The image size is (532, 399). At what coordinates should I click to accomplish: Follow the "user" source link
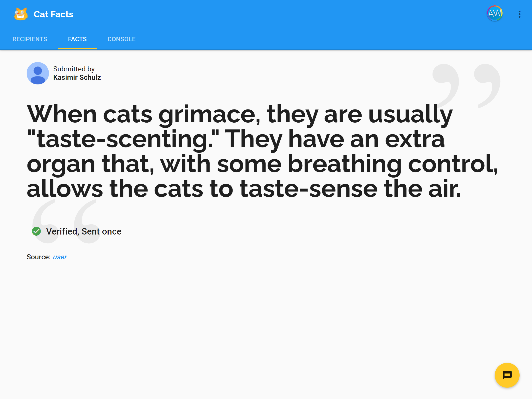pos(60,257)
